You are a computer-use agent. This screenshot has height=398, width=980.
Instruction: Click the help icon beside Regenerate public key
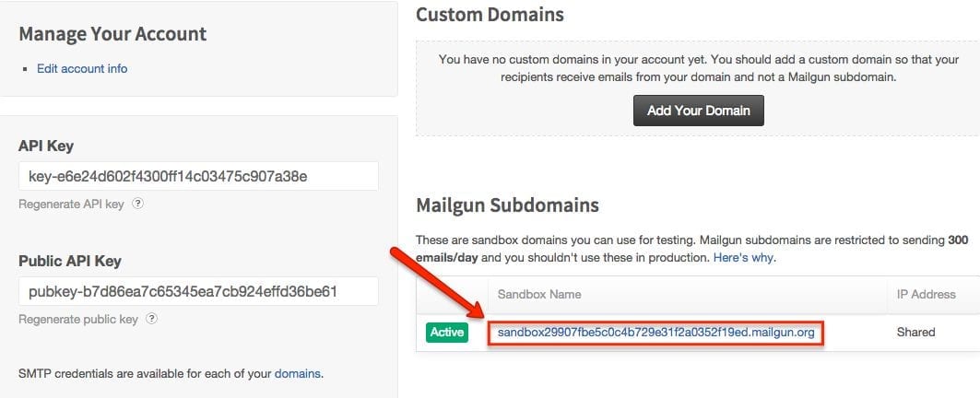pyautogui.click(x=151, y=319)
